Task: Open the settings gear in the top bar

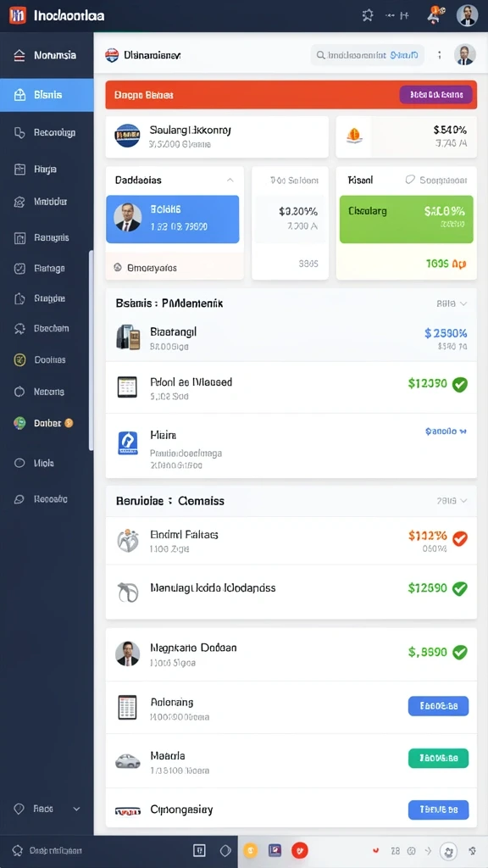Action: (368, 15)
